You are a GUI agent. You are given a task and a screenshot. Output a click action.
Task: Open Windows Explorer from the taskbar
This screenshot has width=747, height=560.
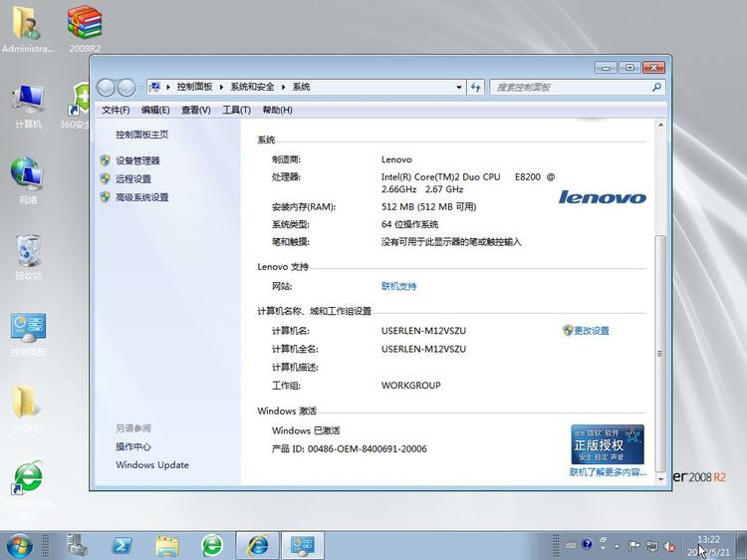[166, 546]
